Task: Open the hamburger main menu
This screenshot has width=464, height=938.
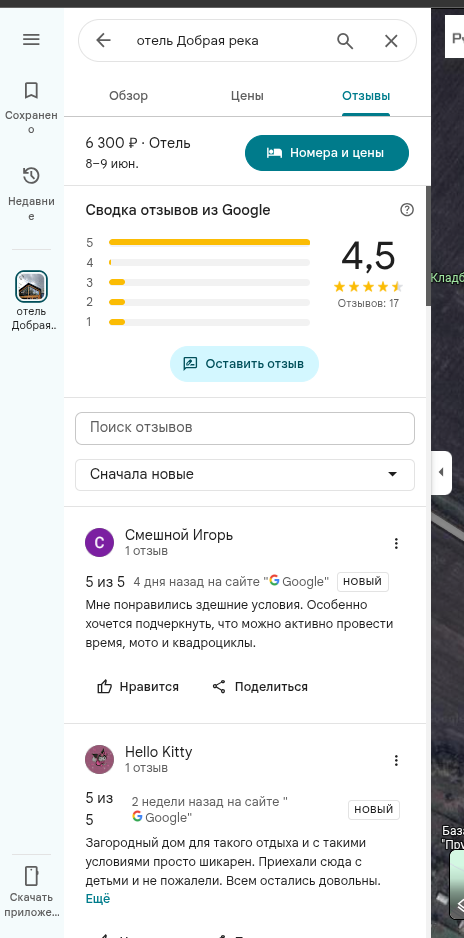Action: click(x=31, y=39)
